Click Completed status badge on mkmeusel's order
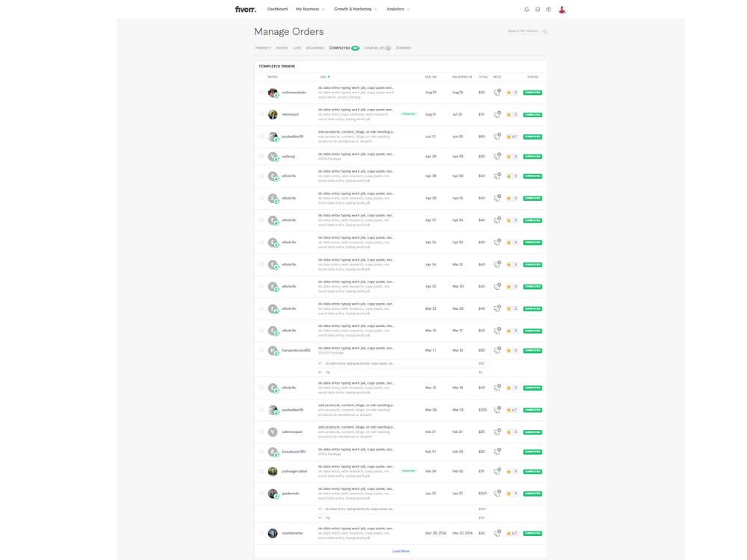 (532, 115)
